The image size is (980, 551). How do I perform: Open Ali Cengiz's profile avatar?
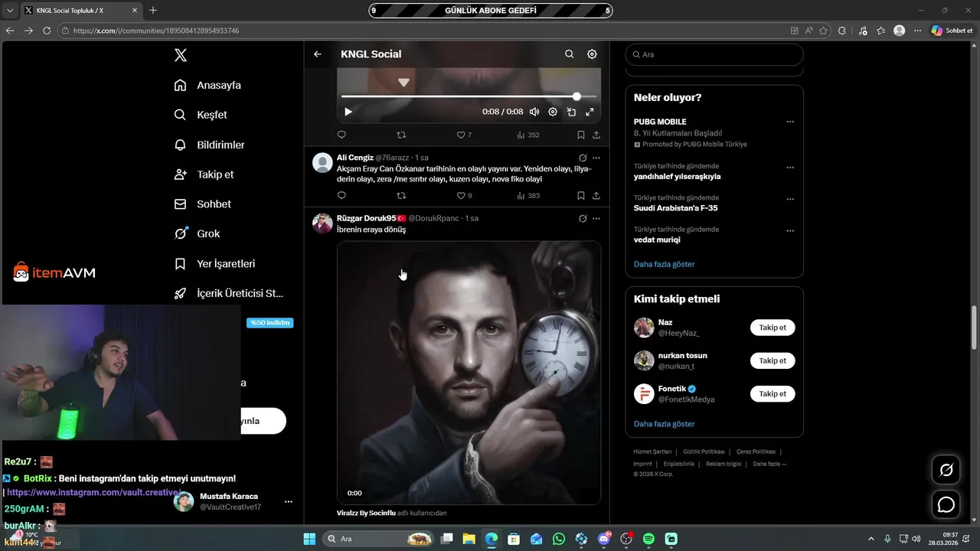click(323, 162)
